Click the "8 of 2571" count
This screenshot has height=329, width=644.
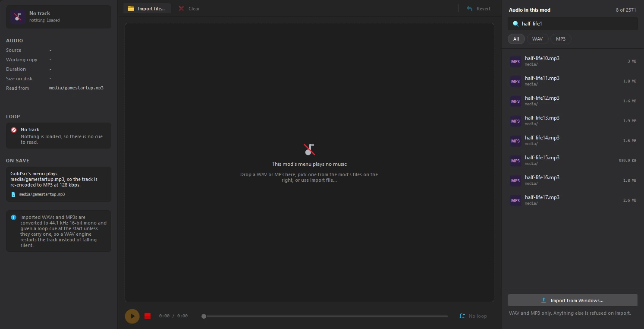pyautogui.click(x=626, y=10)
